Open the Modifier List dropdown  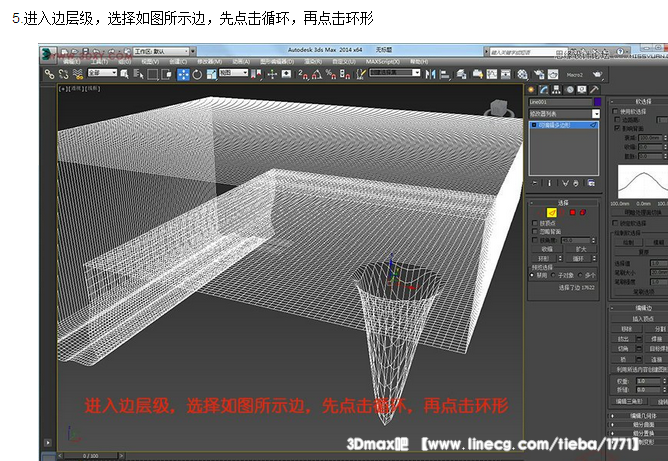[x=564, y=114]
